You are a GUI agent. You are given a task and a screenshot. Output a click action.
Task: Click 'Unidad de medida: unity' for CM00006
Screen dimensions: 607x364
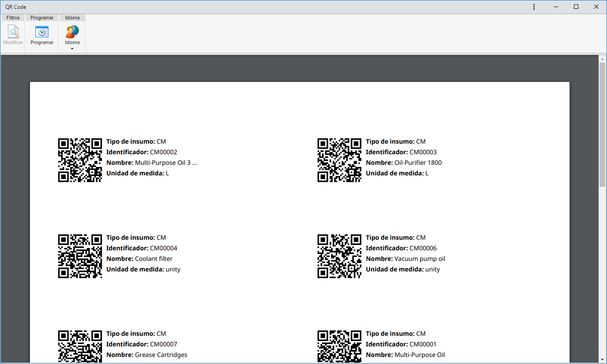403,269
